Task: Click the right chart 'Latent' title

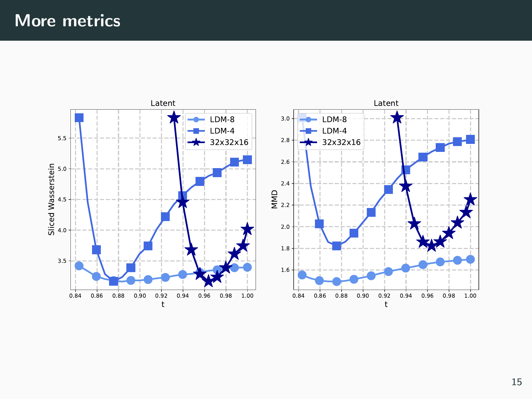Action: click(386, 103)
